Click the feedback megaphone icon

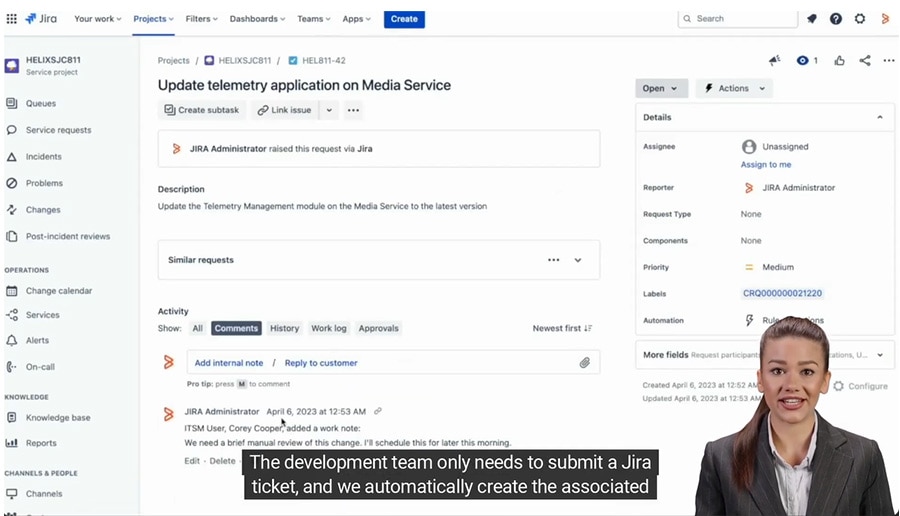point(774,61)
